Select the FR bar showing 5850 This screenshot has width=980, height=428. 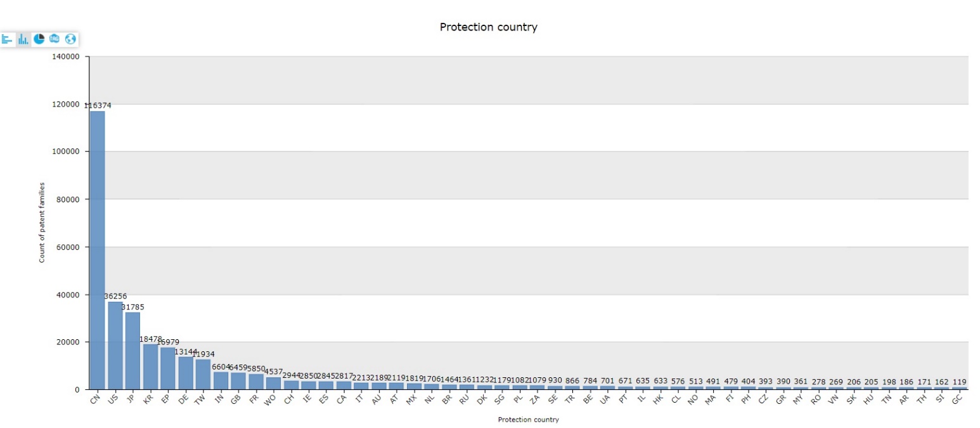point(255,381)
